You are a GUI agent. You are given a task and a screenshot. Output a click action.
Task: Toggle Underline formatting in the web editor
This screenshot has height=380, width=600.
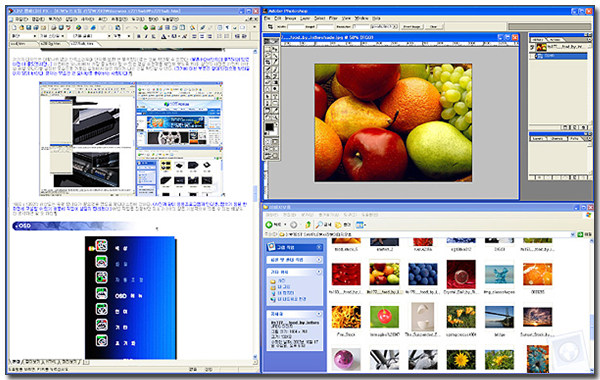tap(153, 36)
